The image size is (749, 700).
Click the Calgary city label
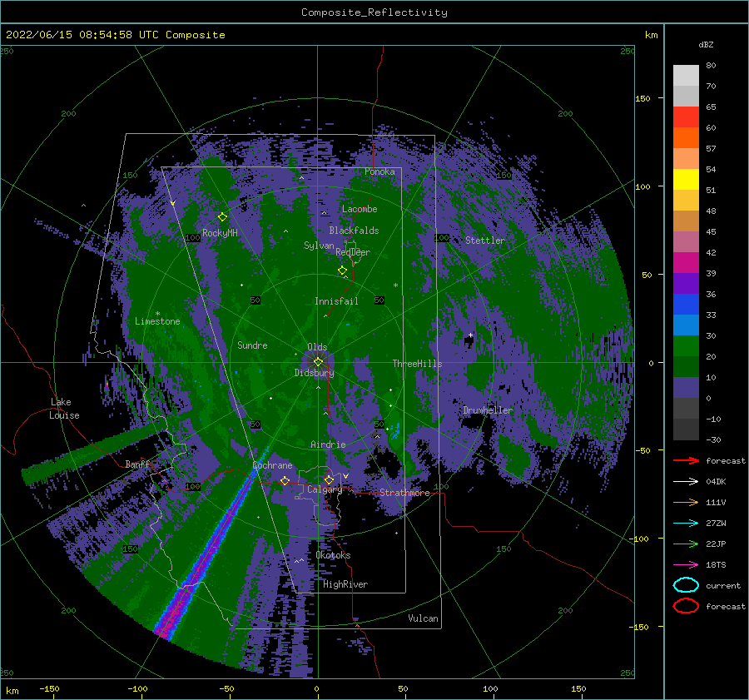pyautogui.click(x=325, y=489)
